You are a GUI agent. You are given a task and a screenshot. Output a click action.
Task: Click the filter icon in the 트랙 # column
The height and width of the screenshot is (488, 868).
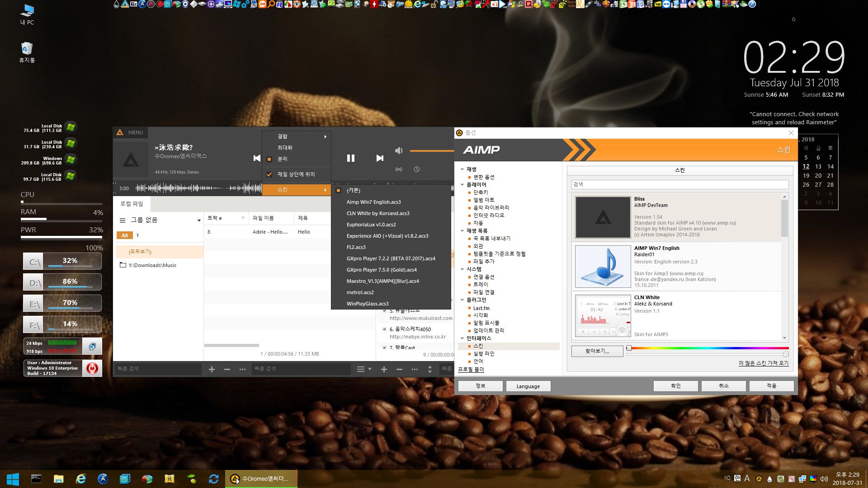click(x=243, y=218)
